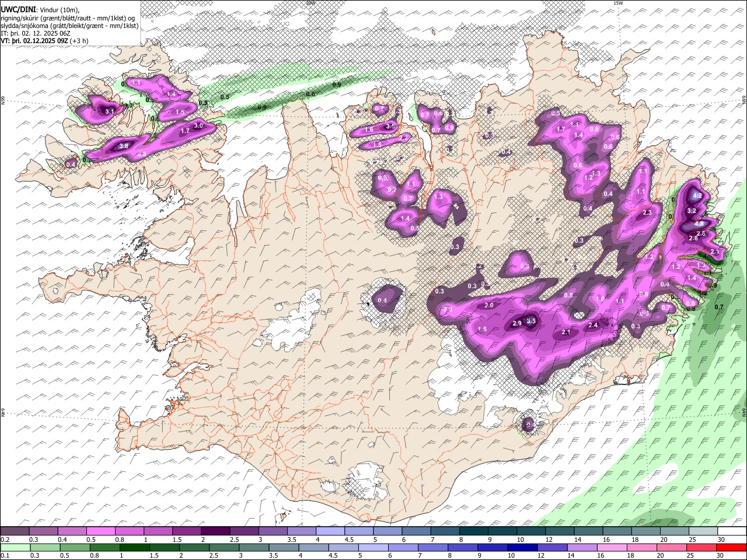Screen dimensions: 747x560
Task: Click the 3.1 snowfall value on the map
Action: click(x=110, y=111)
